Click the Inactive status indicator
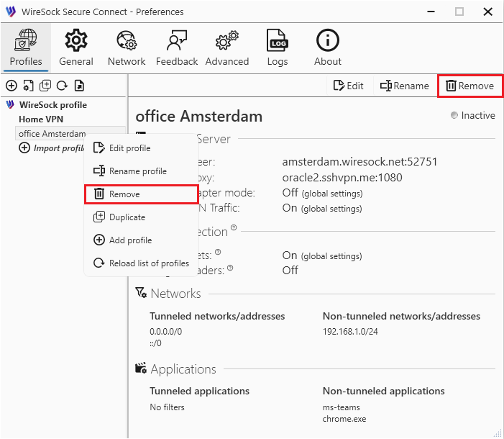This screenshot has height=439, width=504. (473, 115)
